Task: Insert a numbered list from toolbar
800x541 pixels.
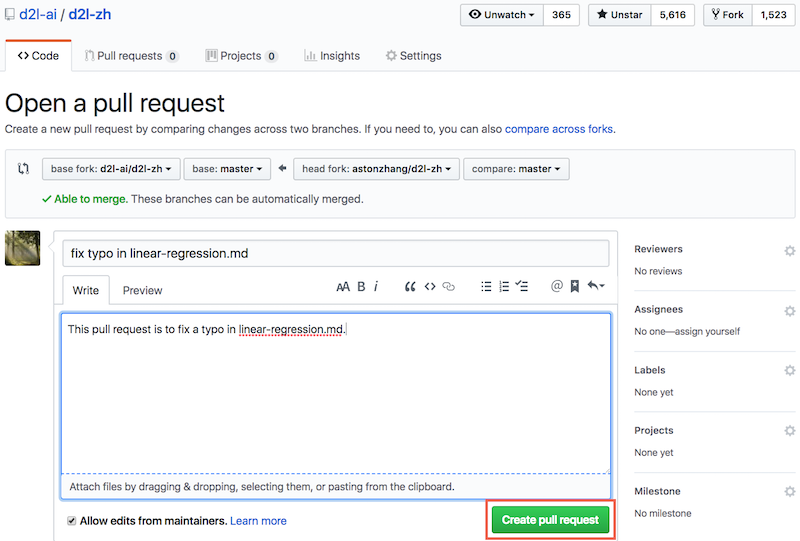Action: [504, 287]
